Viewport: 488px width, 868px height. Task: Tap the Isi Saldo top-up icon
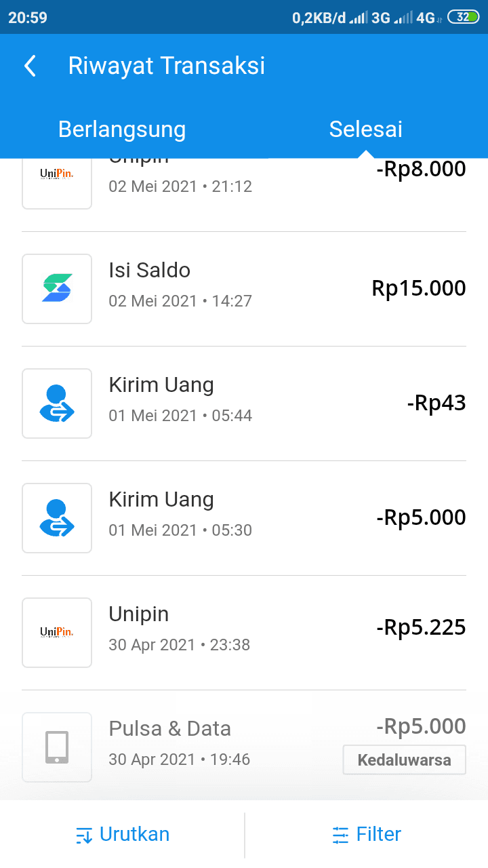point(57,288)
